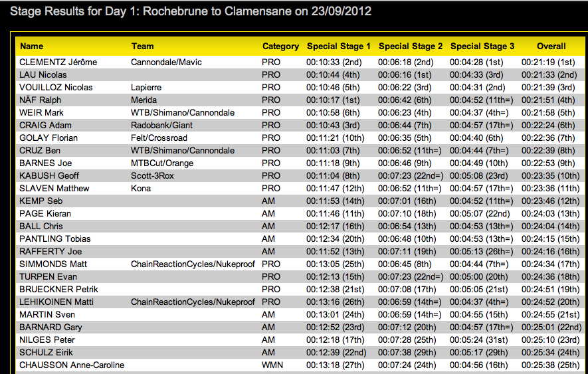Click the MTBCut/Orange team of BARNES Joe
Viewport: 588px width, 374px height.
(161, 163)
